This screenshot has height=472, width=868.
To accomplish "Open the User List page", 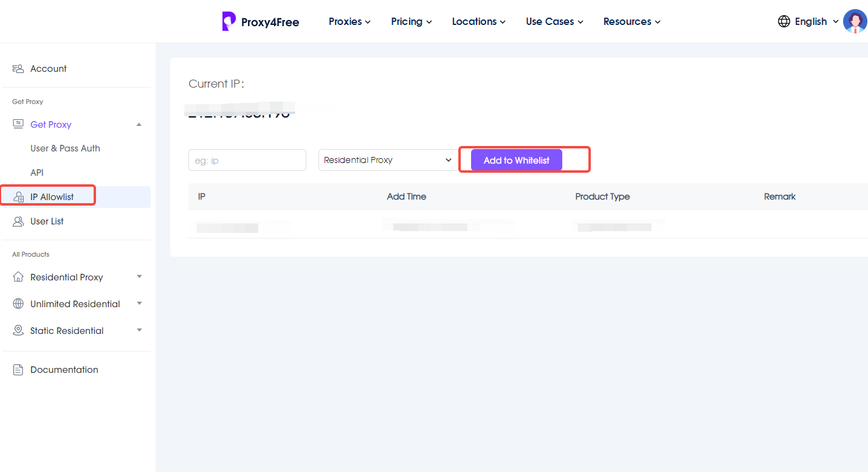I will coord(47,221).
